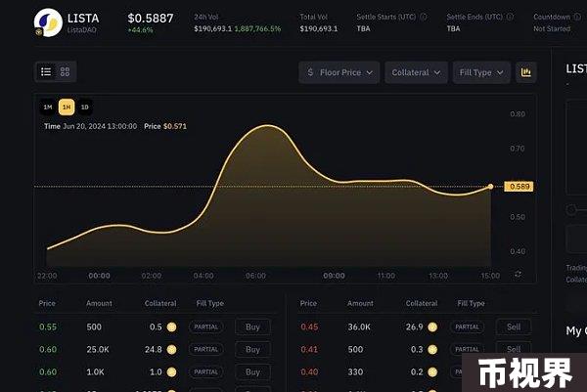Buy the 25.0K offer at 0.60
The height and width of the screenshot is (392, 587).
pos(252,349)
